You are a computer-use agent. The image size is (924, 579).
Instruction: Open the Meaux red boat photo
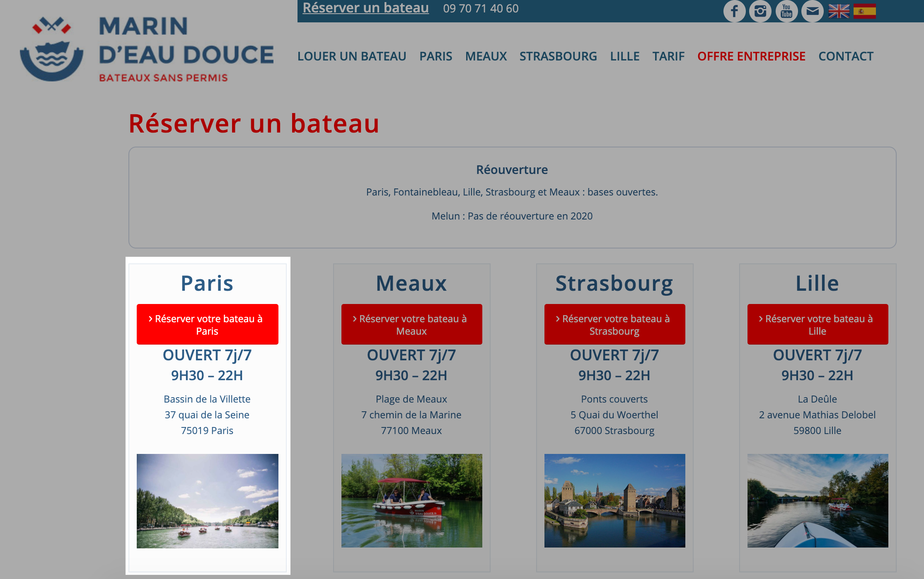412,501
